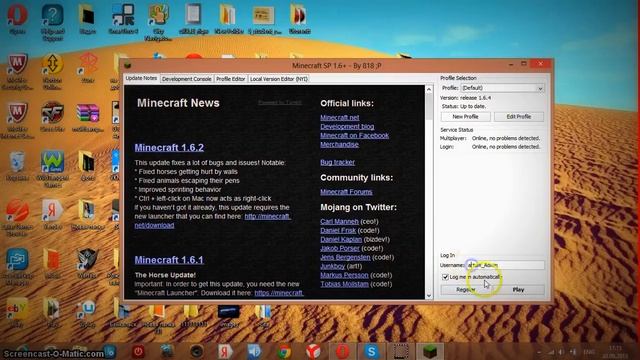Image resolution: width=640 pixels, height=360 pixels.
Task: Click the volume icon in system tray
Action: pyautogui.click(x=562, y=352)
